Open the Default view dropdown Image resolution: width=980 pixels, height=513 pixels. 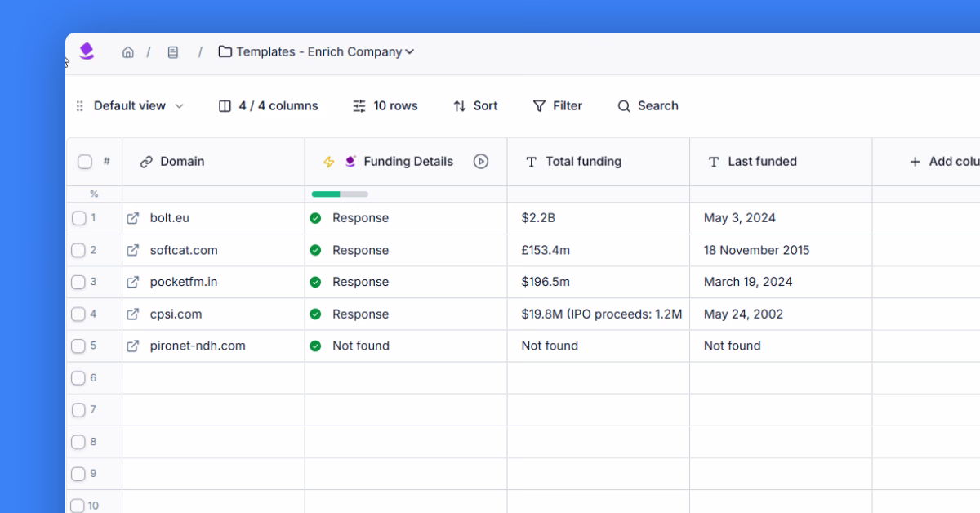coord(139,106)
